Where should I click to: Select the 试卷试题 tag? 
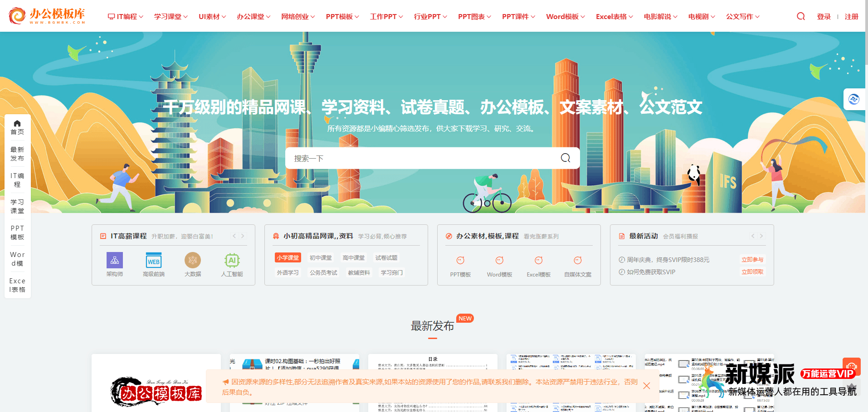(386, 257)
